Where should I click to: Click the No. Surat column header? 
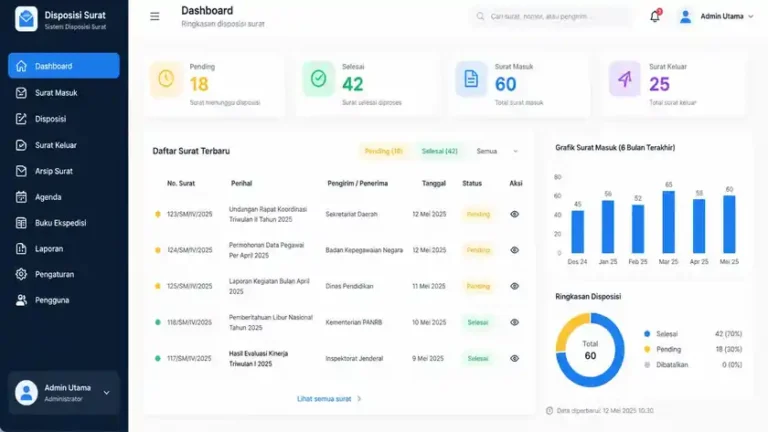181,183
